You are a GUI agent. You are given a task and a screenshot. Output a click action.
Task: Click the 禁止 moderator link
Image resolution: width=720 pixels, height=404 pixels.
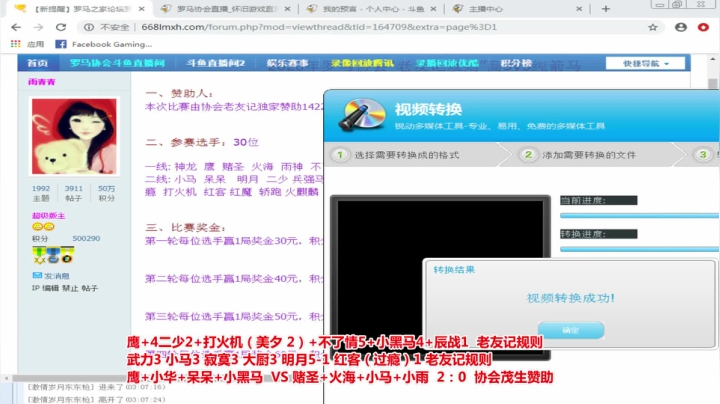70,288
